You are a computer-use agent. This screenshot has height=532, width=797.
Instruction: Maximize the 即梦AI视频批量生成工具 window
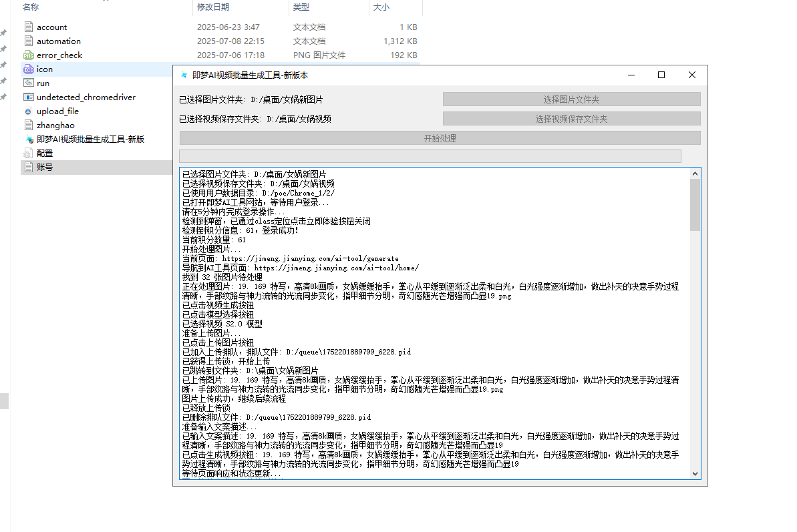661,75
